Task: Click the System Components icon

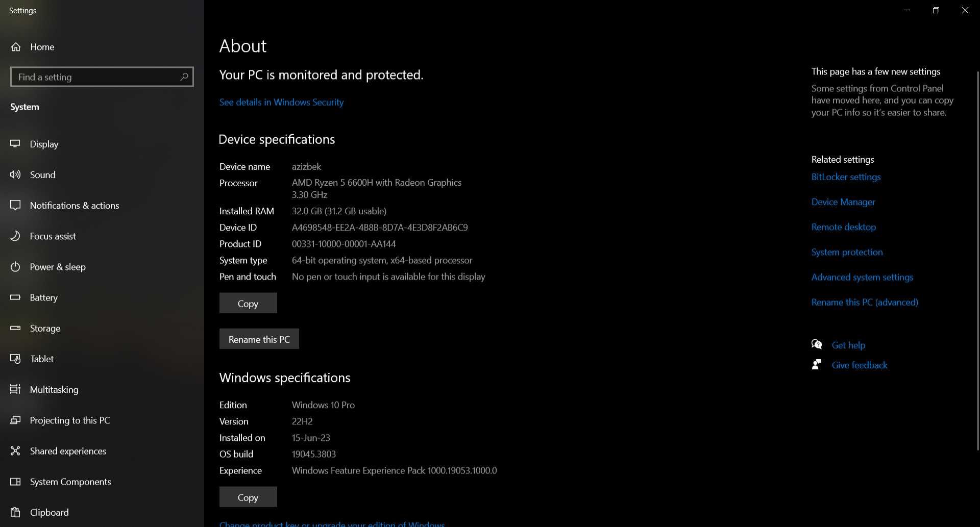Action: pos(15,482)
